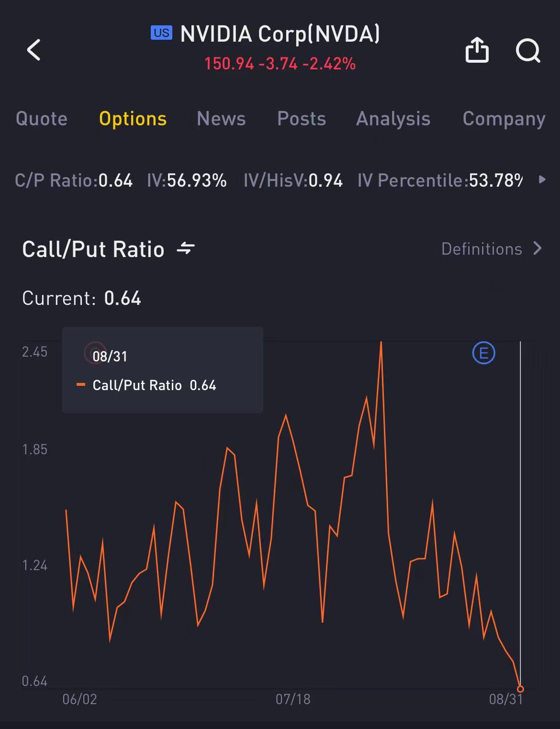Image resolution: width=560 pixels, height=729 pixels.
Task: Expand stats row with right arrow
Action: (542, 179)
